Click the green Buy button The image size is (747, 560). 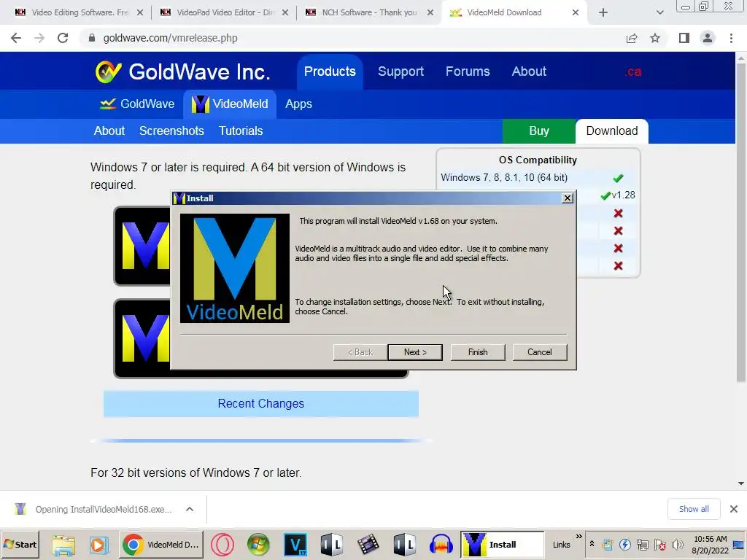(x=539, y=131)
